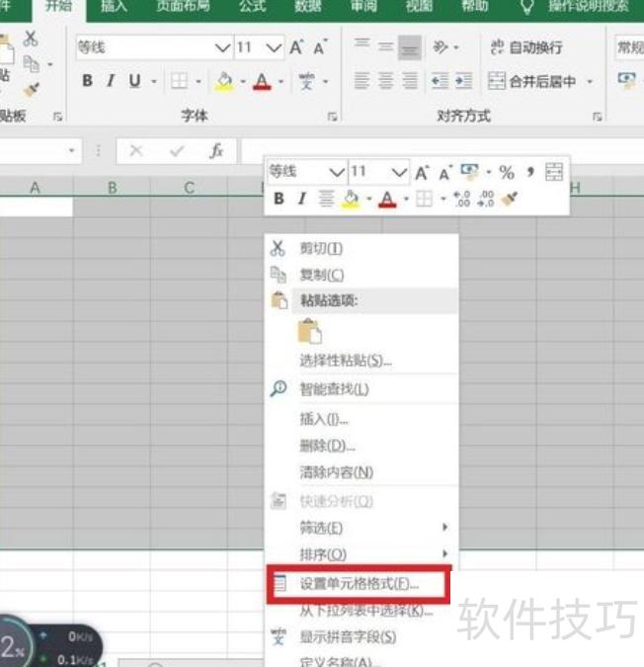
Task: Open clipboard group dialog launcher
Action: (57, 117)
